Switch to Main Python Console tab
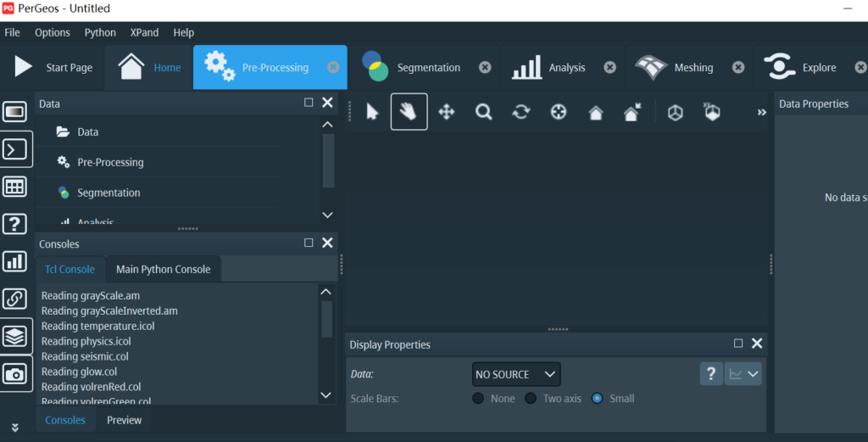 click(x=164, y=269)
